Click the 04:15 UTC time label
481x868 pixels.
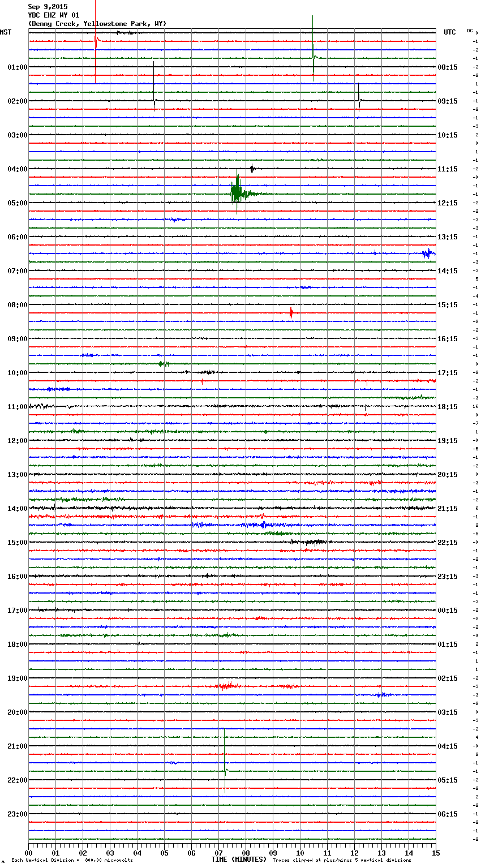pyautogui.click(x=448, y=746)
